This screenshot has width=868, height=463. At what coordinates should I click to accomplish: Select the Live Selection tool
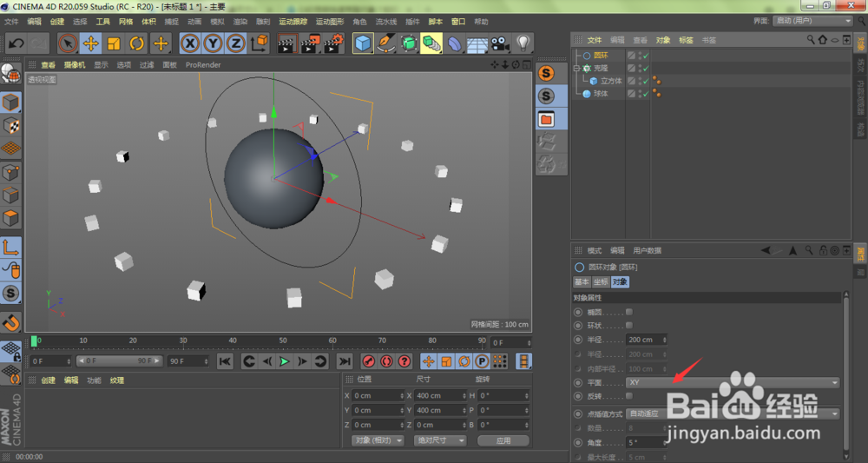tap(68, 43)
